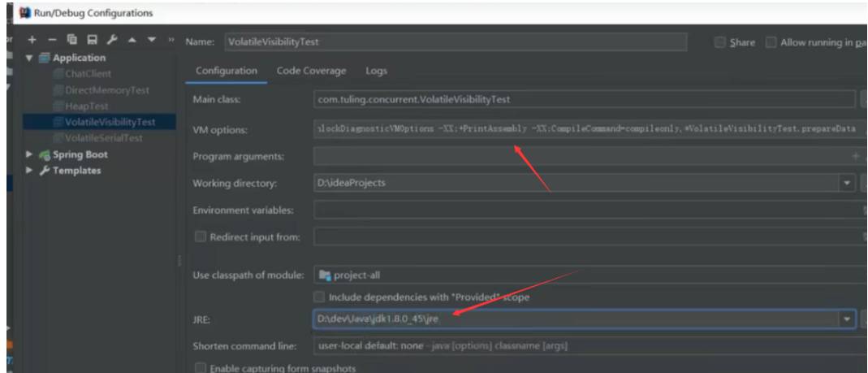Click the IntelliJ icon in title bar
The width and height of the screenshot is (868, 373).
click(x=24, y=12)
